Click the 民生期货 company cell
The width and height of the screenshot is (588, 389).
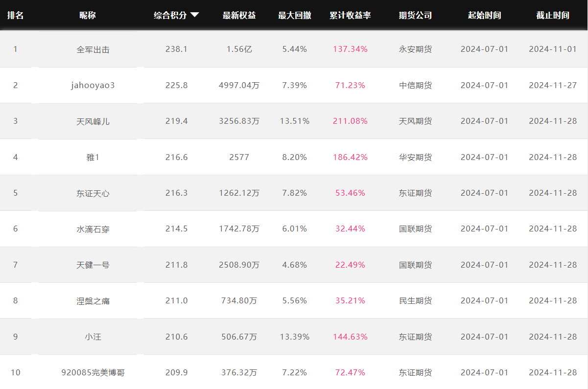point(416,300)
